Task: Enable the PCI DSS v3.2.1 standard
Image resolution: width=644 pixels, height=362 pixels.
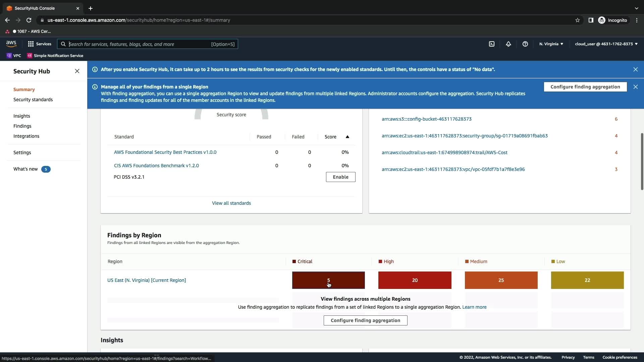Action: 340,177
